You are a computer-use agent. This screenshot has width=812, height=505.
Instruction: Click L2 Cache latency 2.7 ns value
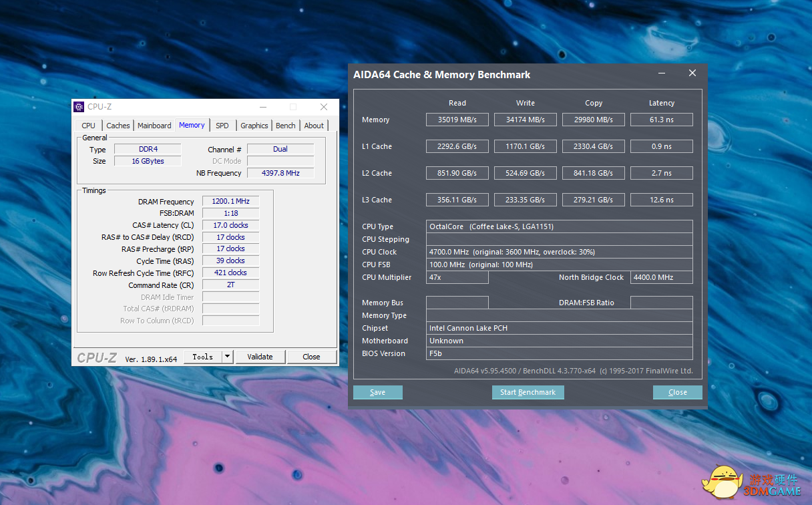[662, 173]
